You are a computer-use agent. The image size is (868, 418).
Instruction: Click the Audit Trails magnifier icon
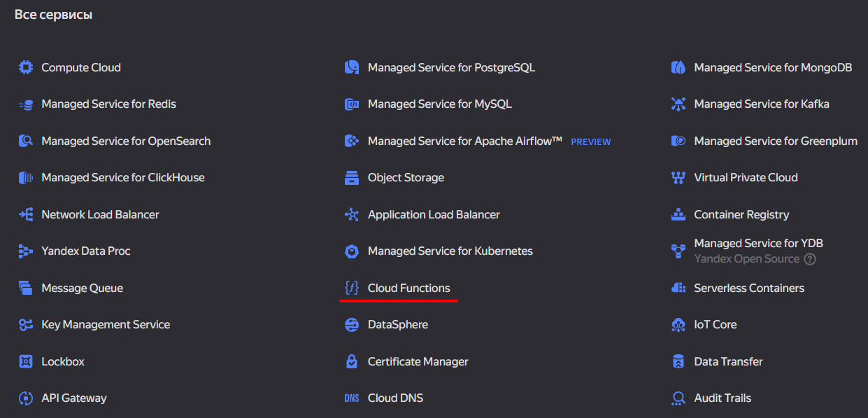[x=678, y=398]
